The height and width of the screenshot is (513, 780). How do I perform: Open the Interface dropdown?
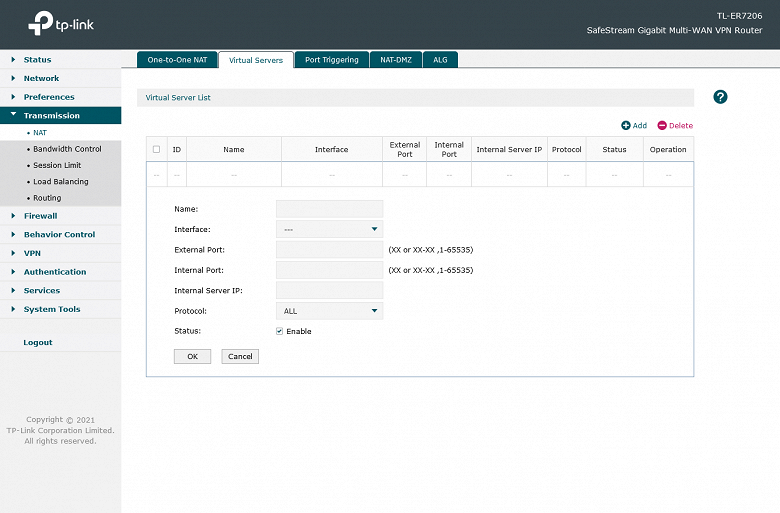[329, 229]
